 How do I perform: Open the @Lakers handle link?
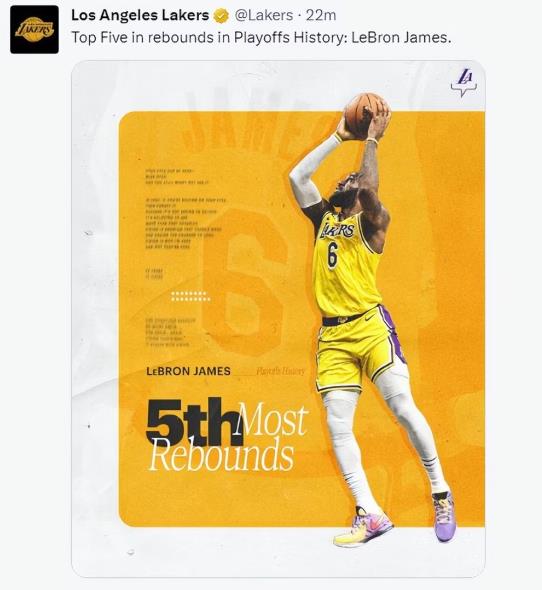pyautogui.click(x=263, y=15)
